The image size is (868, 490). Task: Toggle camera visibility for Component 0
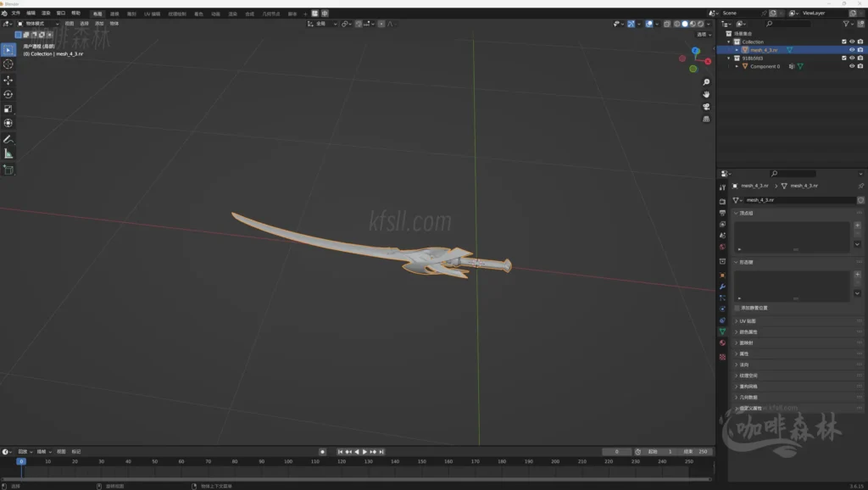860,66
